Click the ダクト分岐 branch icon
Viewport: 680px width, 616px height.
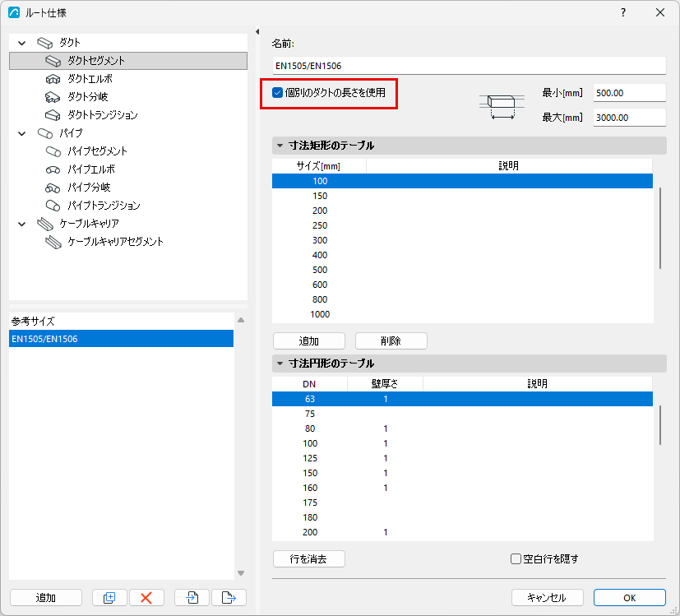point(53,97)
